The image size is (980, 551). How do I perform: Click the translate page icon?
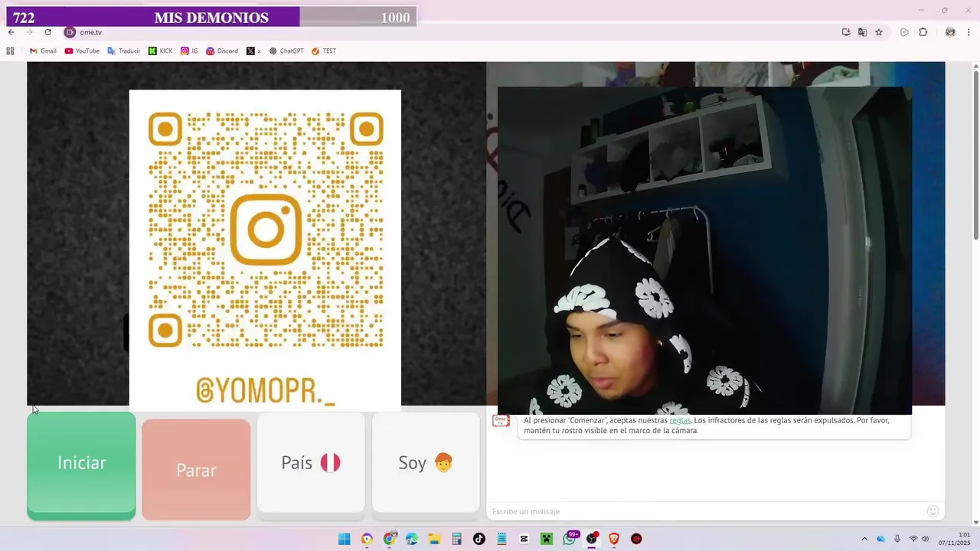862,32
